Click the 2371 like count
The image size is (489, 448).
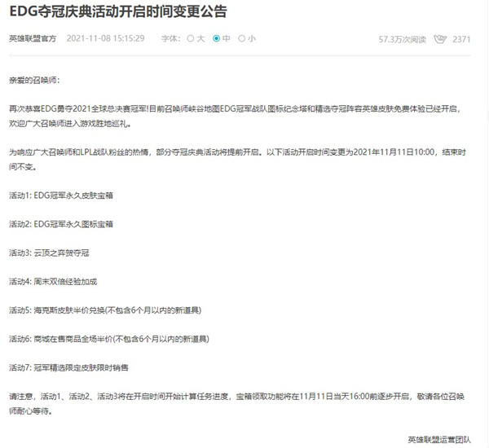[461, 39]
